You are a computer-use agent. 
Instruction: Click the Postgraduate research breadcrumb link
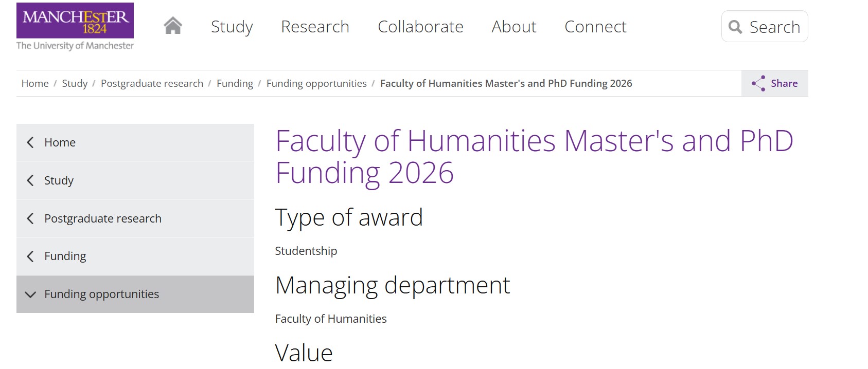pos(152,83)
